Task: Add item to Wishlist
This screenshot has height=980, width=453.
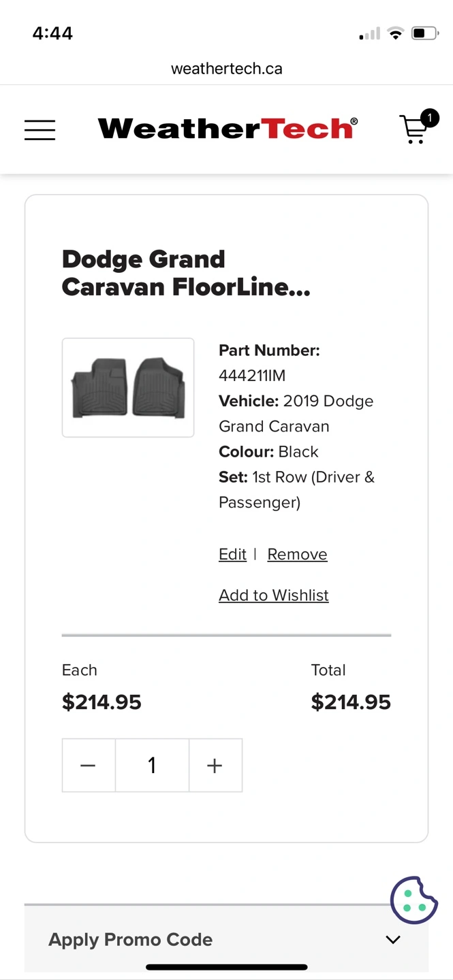Action: [274, 595]
